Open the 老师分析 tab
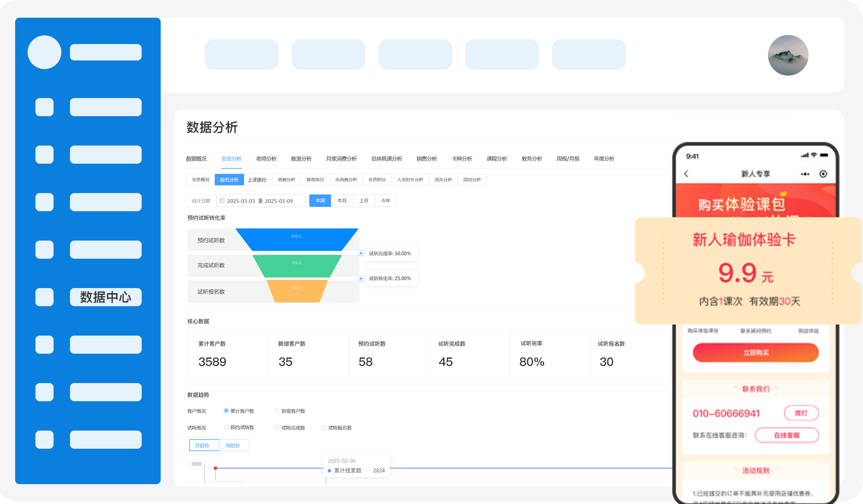Screen dimensions: 863x504 click(x=266, y=159)
